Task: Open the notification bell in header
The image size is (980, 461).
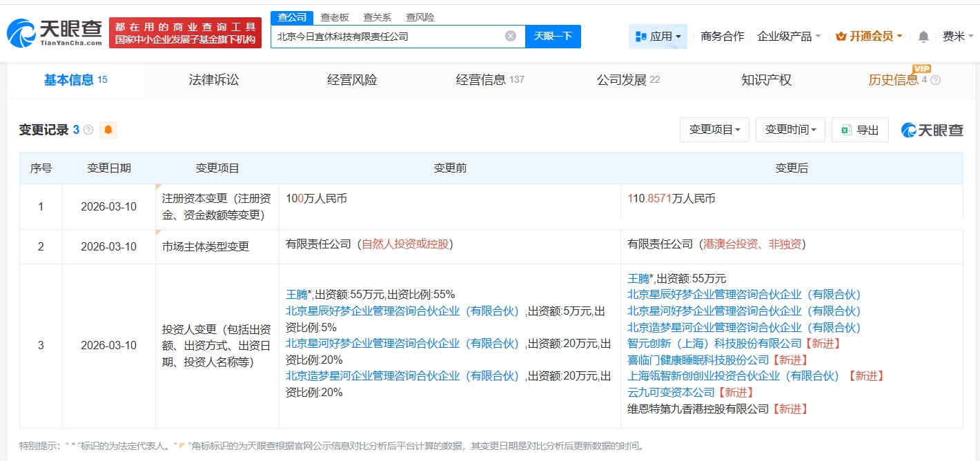Action: pyautogui.click(x=923, y=37)
